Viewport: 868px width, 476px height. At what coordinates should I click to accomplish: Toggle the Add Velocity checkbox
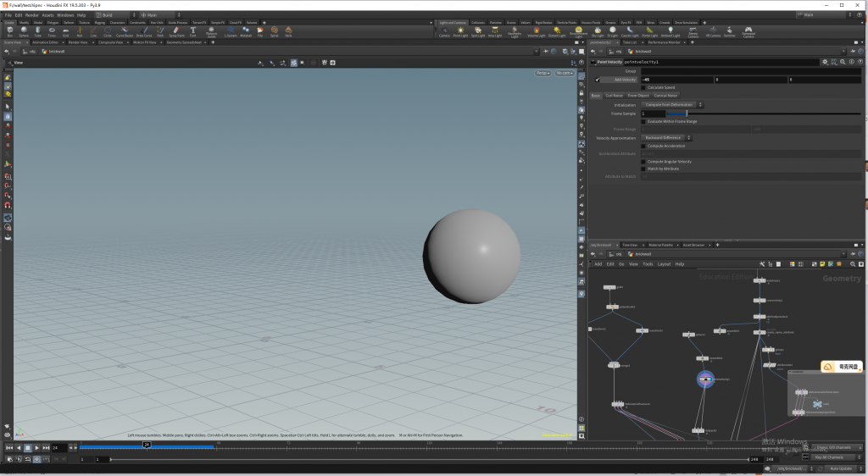598,80
